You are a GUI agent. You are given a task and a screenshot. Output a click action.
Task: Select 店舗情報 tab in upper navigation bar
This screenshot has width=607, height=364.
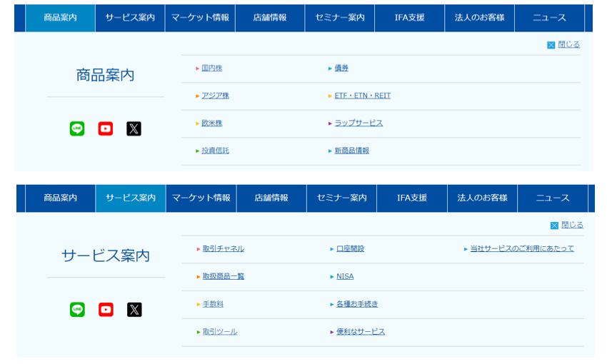click(270, 18)
